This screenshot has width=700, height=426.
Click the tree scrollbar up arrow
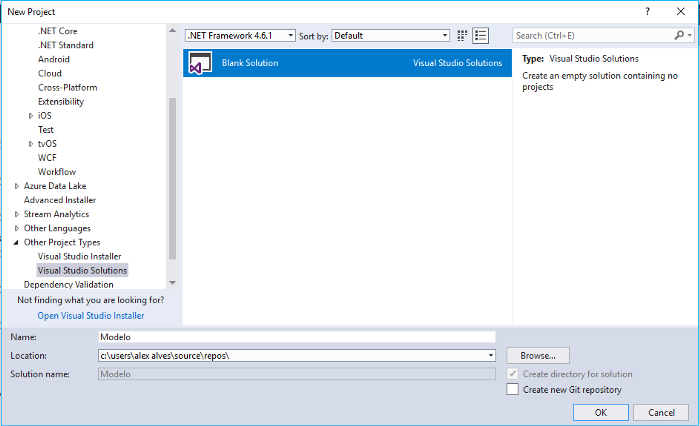click(x=172, y=30)
